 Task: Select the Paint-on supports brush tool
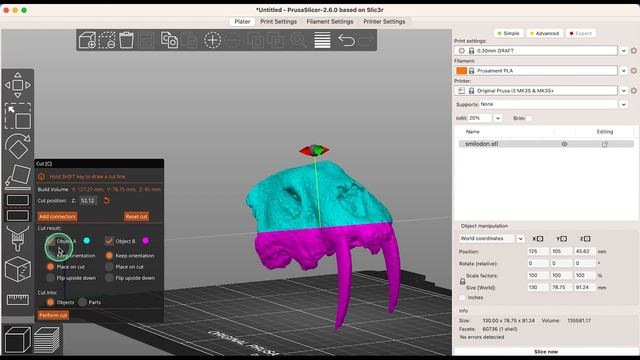point(18,238)
